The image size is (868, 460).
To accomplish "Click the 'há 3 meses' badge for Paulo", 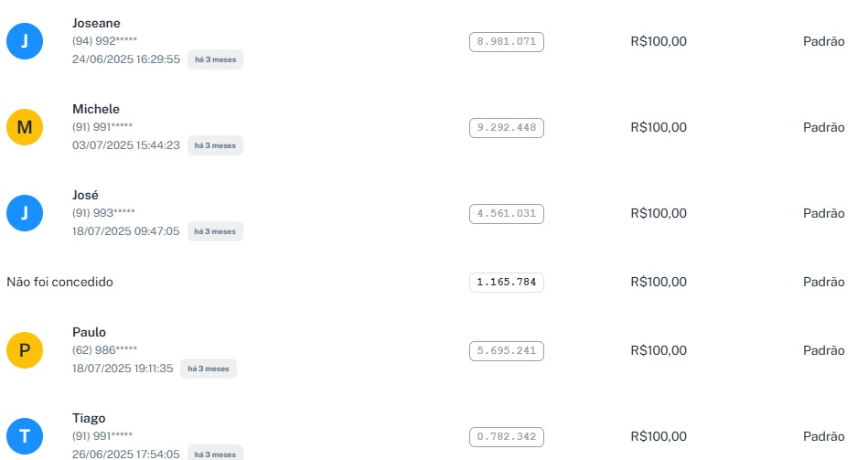I will pos(208,369).
